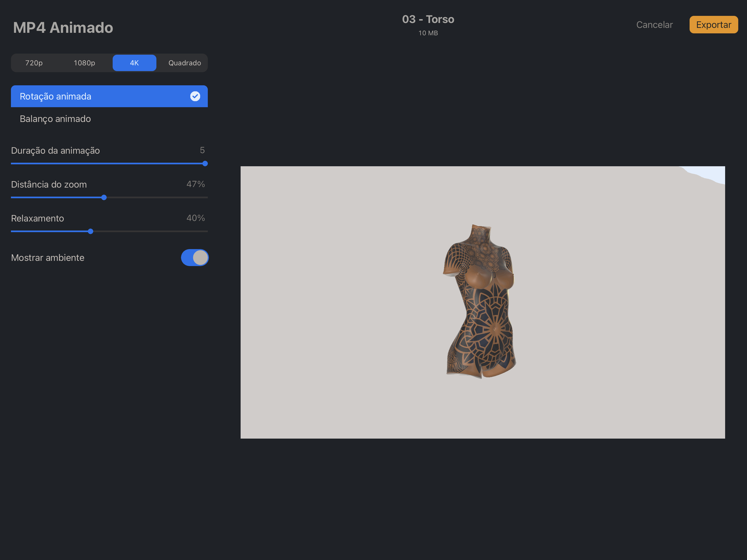Select the 720p resolution option

tap(34, 63)
